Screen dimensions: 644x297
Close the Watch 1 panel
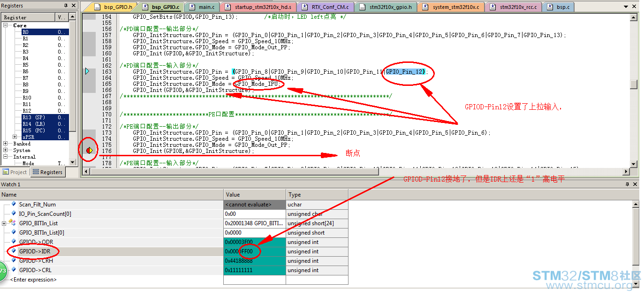click(635, 184)
